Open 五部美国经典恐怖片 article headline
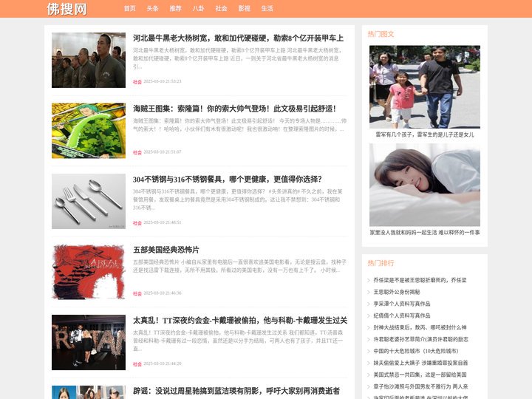532x399 pixels. tap(166, 250)
